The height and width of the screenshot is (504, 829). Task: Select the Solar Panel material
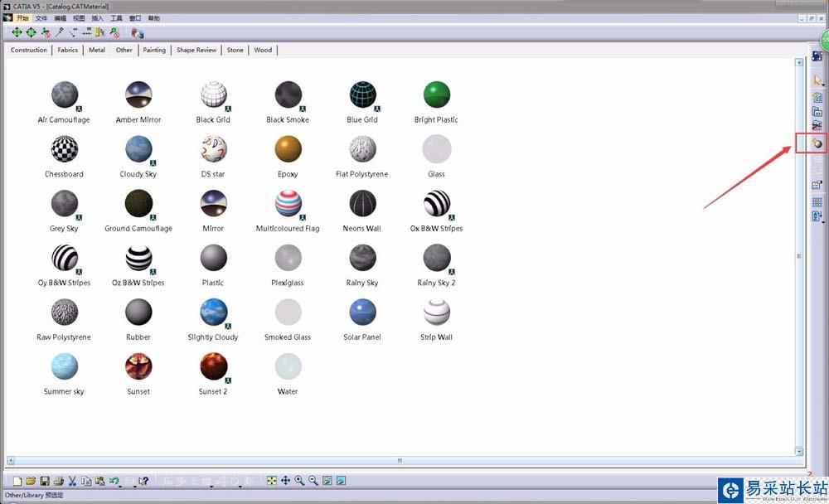coord(363,312)
